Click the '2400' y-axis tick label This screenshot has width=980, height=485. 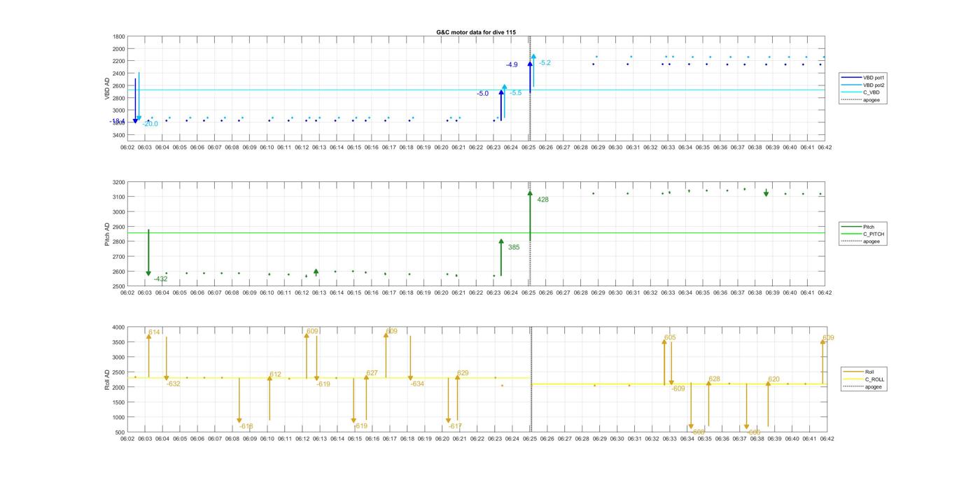click(119, 73)
